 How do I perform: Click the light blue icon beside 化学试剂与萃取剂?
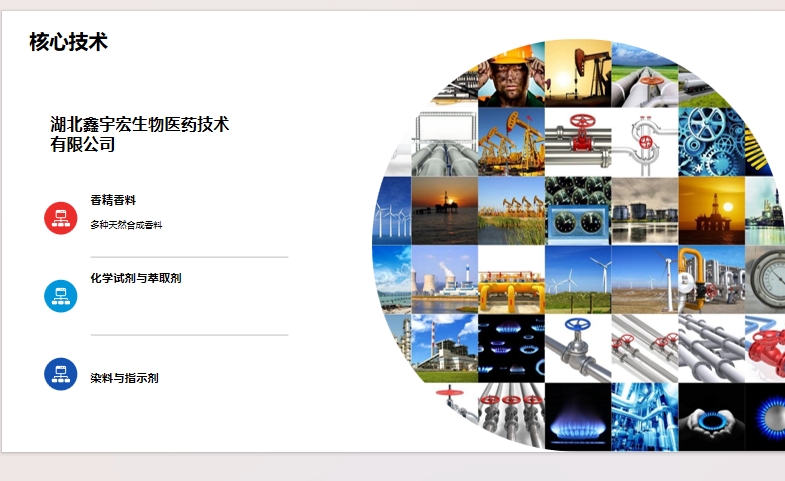click(61, 296)
